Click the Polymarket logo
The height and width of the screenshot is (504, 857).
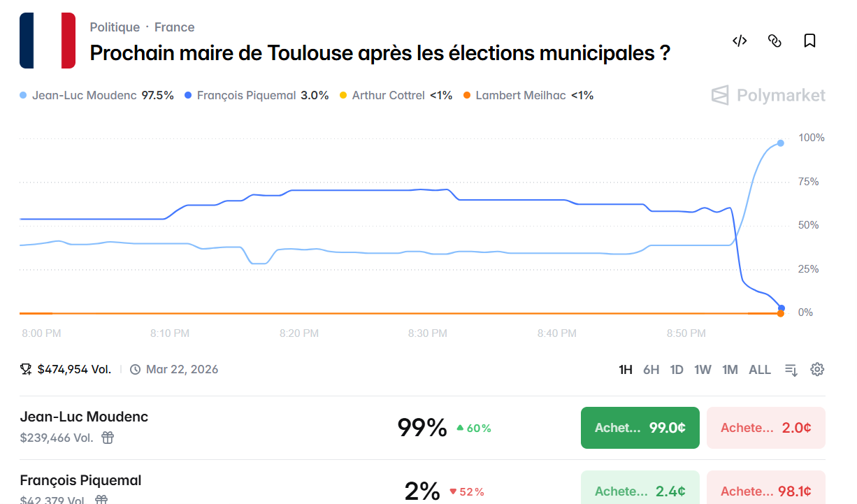coord(768,96)
